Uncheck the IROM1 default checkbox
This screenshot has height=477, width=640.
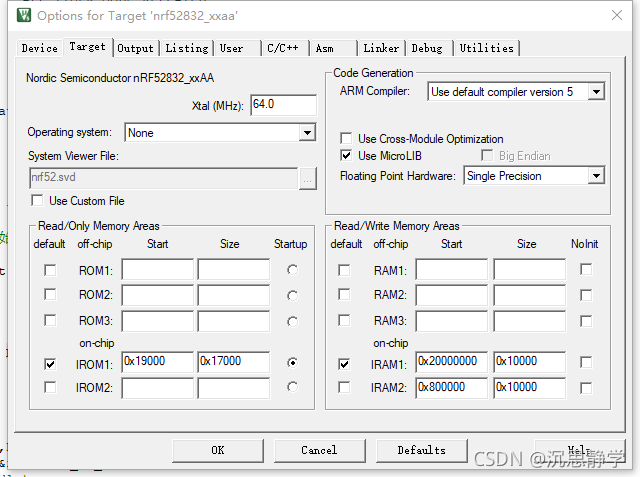point(50,364)
